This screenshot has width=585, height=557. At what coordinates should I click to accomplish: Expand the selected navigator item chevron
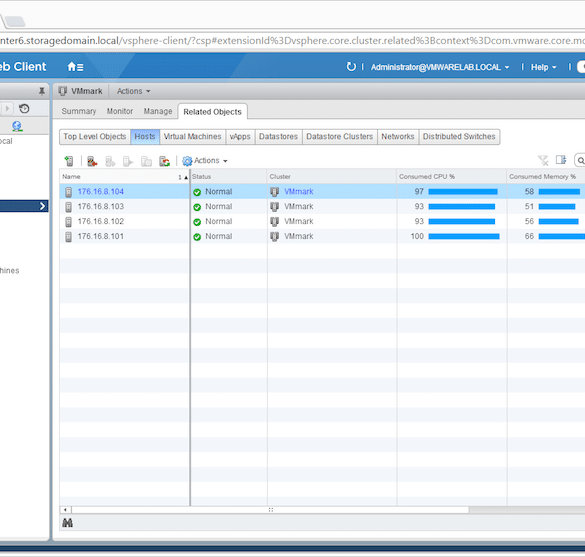pyautogui.click(x=42, y=206)
